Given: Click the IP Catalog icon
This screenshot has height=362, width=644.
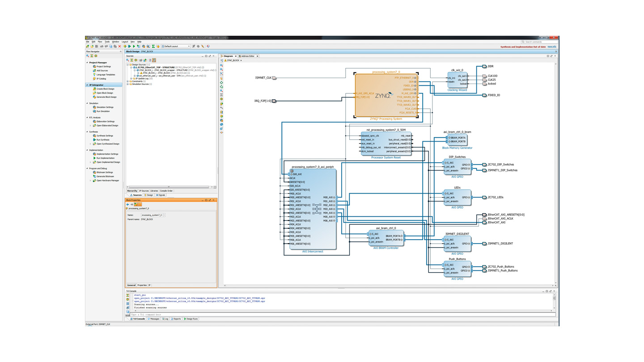Looking at the screenshot, I should [x=94, y=79].
